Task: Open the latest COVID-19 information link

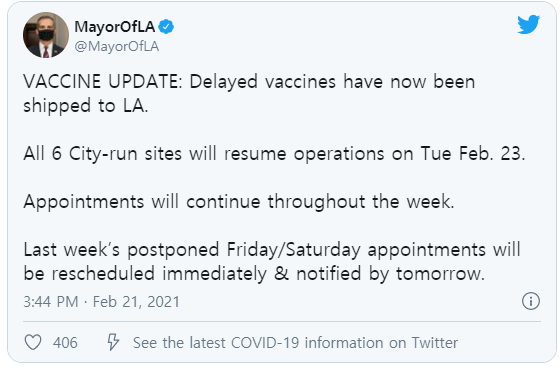Action: 295,343
